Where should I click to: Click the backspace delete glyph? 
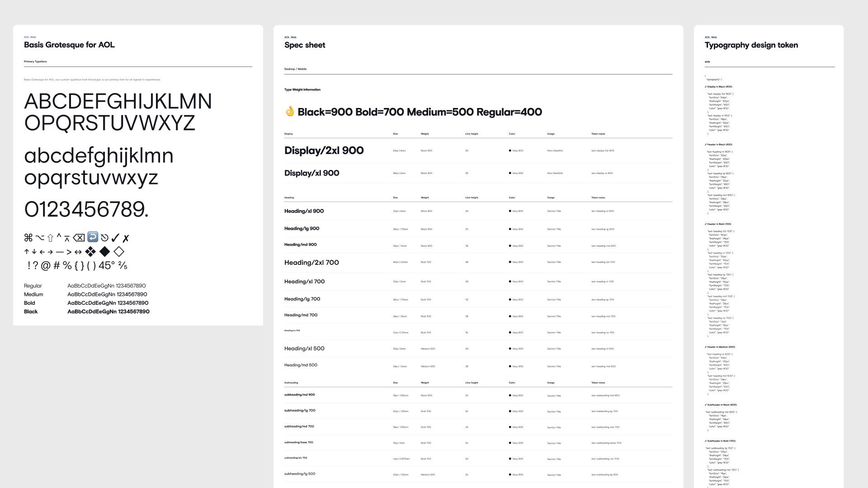[x=79, y=238]
